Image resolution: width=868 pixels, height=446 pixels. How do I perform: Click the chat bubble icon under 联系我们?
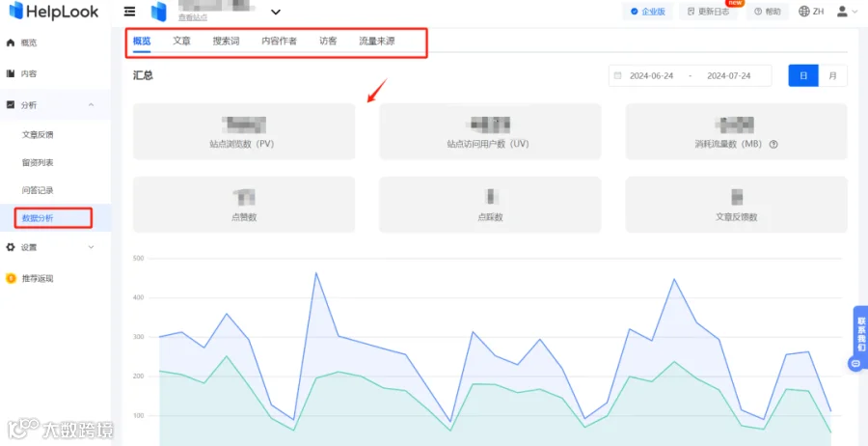point(855,363)
